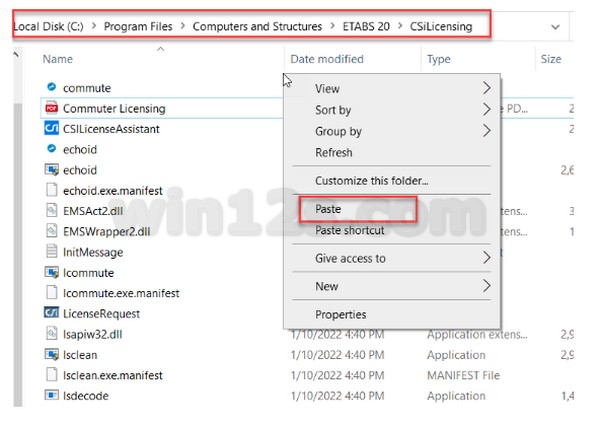Go to Program Files in breadcrumb

(x=138, y=26)
